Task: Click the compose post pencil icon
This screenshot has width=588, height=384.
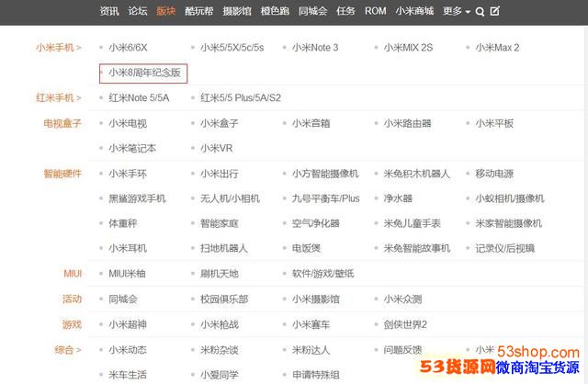Action: point(495,11)
